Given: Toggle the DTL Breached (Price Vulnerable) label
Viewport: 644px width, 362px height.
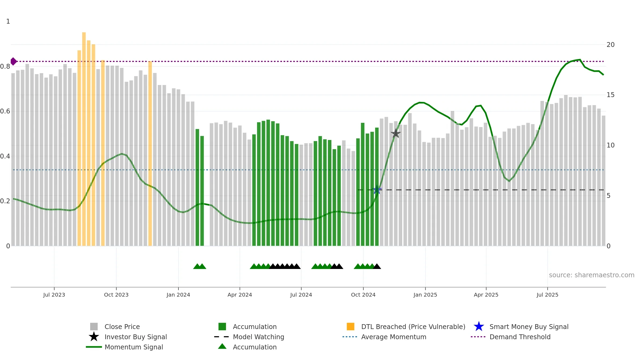Looking at the screenshot, I should pyautogui.click(x=413, y=327).
